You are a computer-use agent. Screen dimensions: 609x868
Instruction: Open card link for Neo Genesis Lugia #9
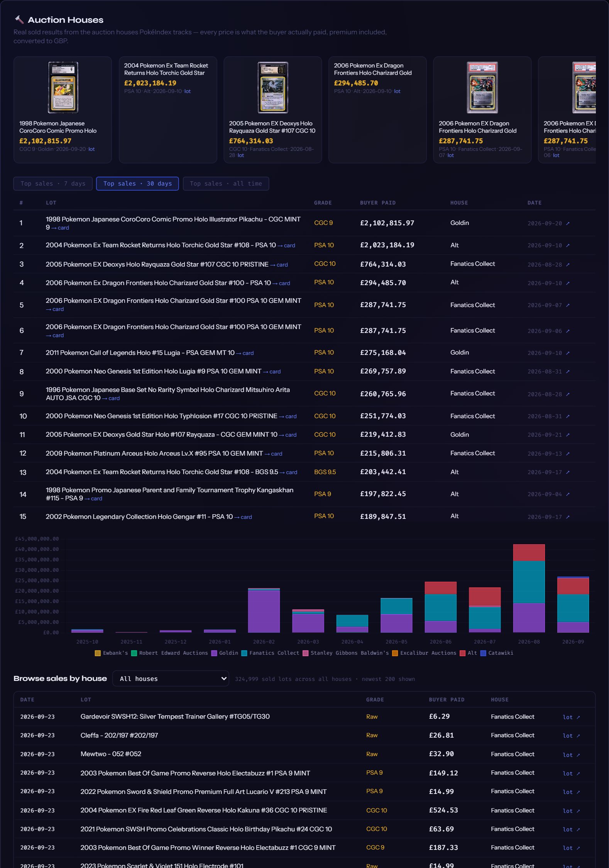[x=272, y=372]
